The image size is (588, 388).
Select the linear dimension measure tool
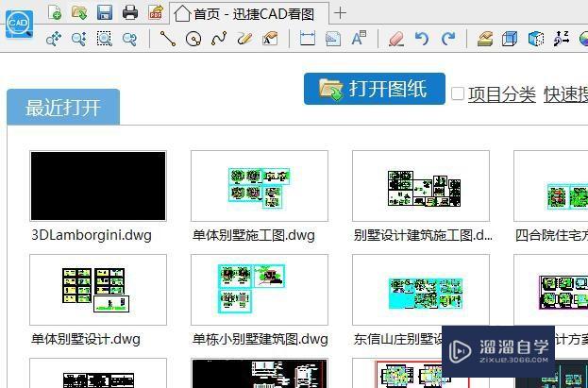[x=308, y=39]
